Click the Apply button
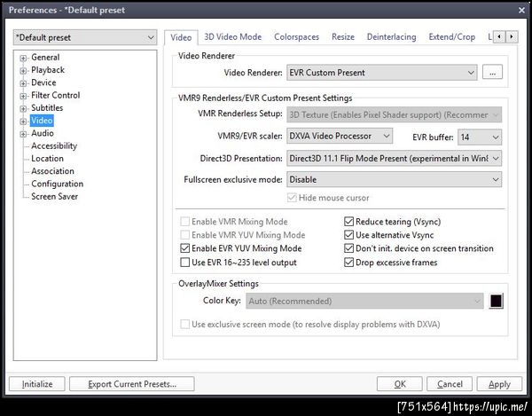The width and height of the screenshot is (532, 416). pyautogui.click(x=499, y=384)
